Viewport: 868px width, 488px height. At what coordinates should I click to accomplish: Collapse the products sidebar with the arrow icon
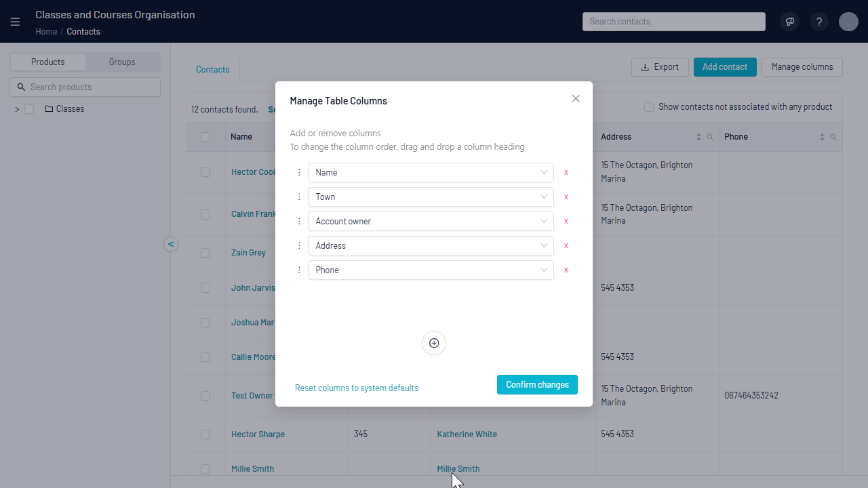point(171,243)
